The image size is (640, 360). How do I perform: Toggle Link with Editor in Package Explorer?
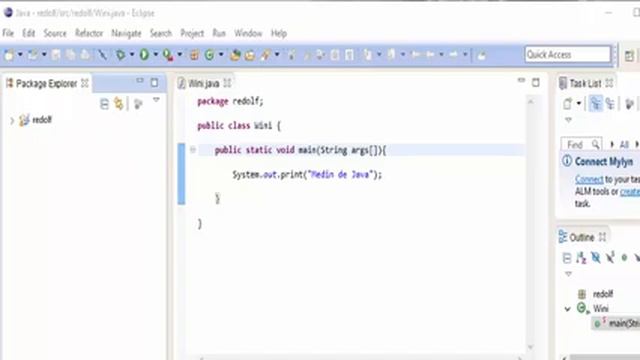(119, 104)
